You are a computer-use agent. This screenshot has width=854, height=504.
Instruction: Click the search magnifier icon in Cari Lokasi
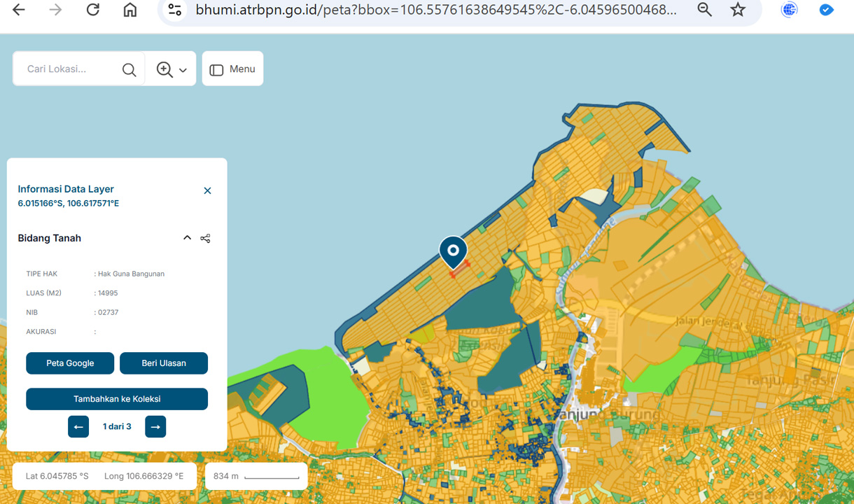[x=129, y=69]
